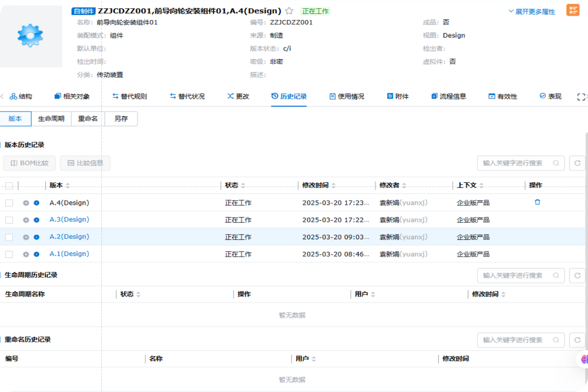
Task: Open the A.1(Design) version link
Action: point(69,254)
